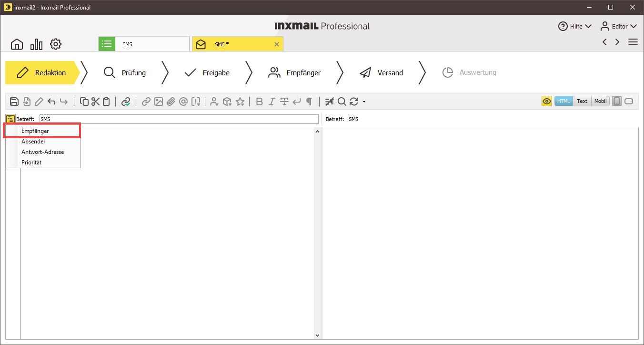Select landscape phone orientation
The image size is (644, 345).
(629, 101)
